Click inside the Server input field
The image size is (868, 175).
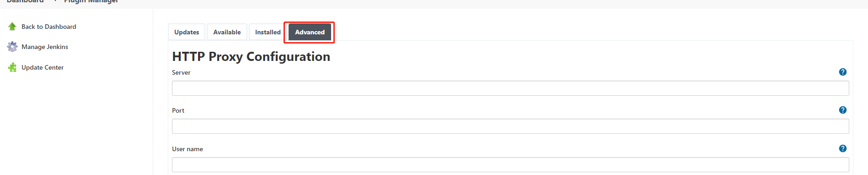tap(510, 88)
